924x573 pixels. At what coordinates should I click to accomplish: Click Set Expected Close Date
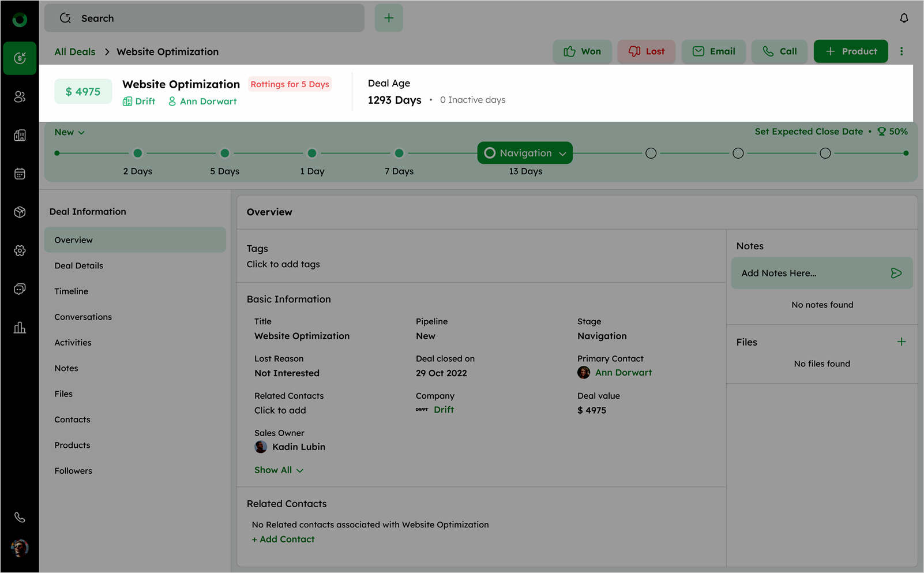click(x=809, y=132)
